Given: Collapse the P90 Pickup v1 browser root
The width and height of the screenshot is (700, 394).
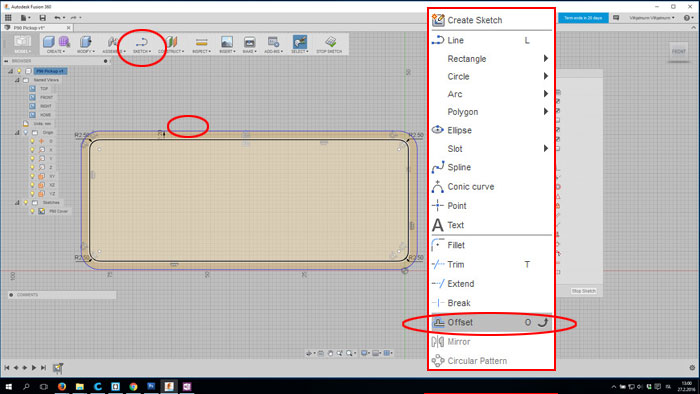Looking at the screenshot, I should point(11,71).
